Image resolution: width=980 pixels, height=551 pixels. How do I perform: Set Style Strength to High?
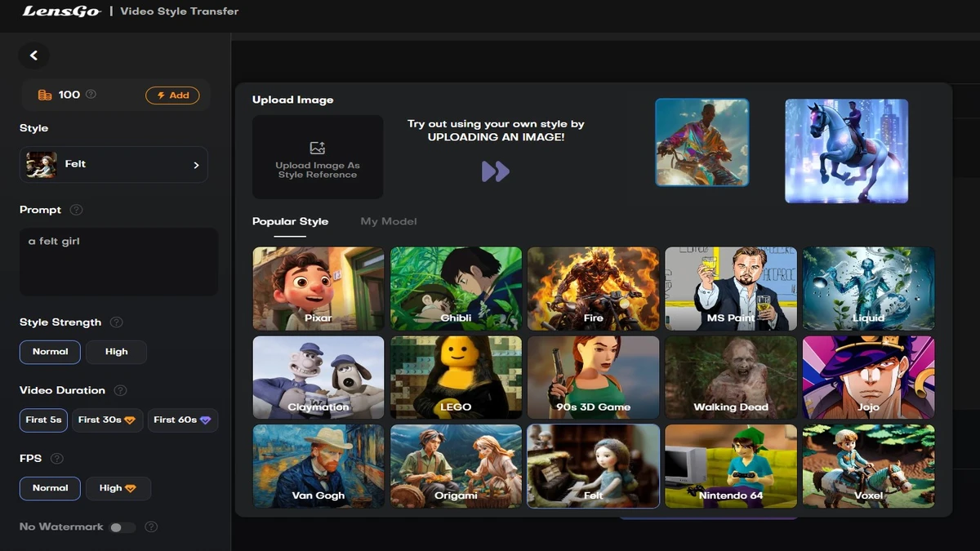tap(117, 352)
